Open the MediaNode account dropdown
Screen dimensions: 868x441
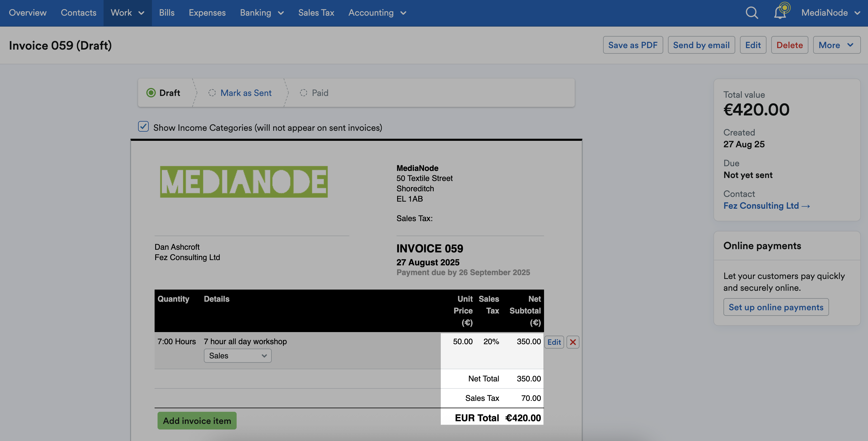point(831,12)
